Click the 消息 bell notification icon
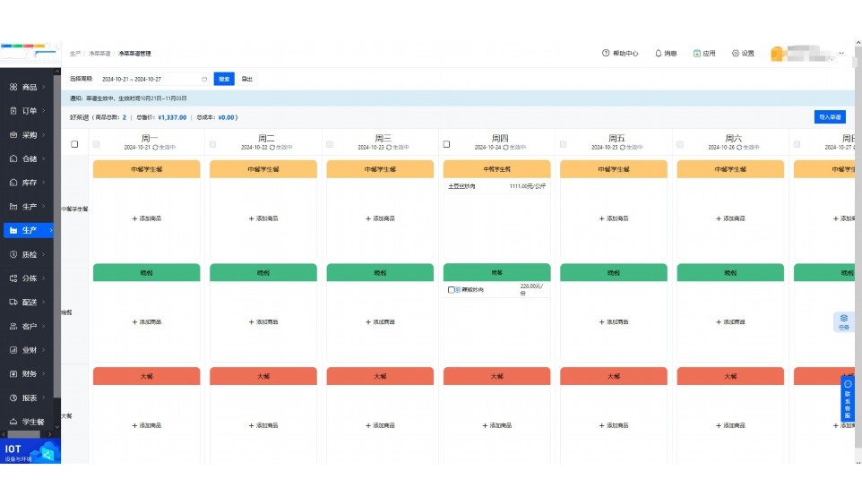 click(659, 54)
